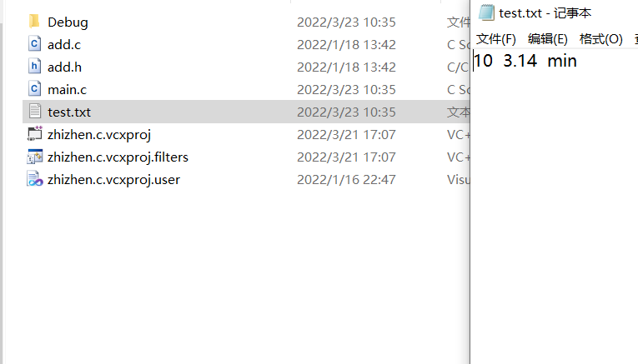Click the text "min" in Notepad
Image resolution: width=638 pixels, height=364 pixels.
point(562,61)
